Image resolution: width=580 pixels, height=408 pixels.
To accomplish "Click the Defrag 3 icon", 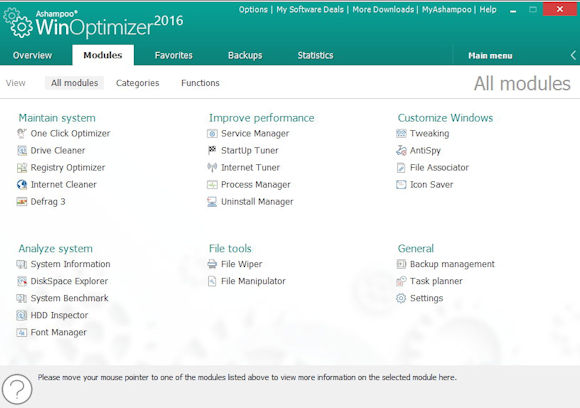I will [x=22, y=202].
